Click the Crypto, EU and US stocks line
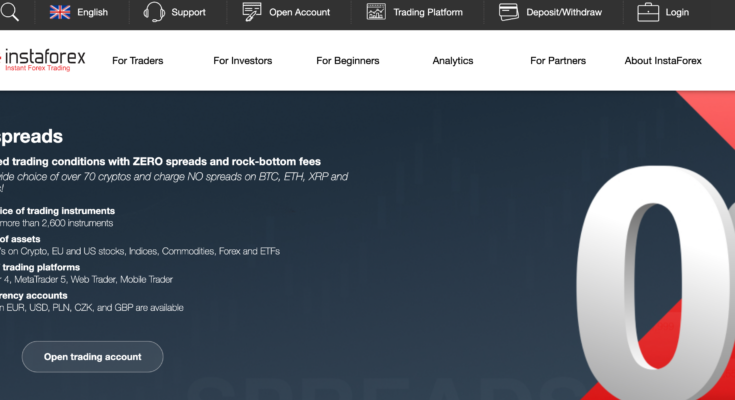The image size is (735, 400). pos(140,251)
